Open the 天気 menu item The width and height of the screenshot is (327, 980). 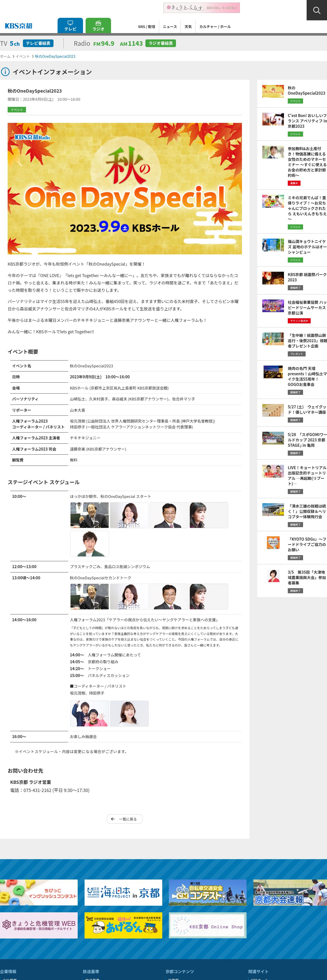tap(188, 27)
